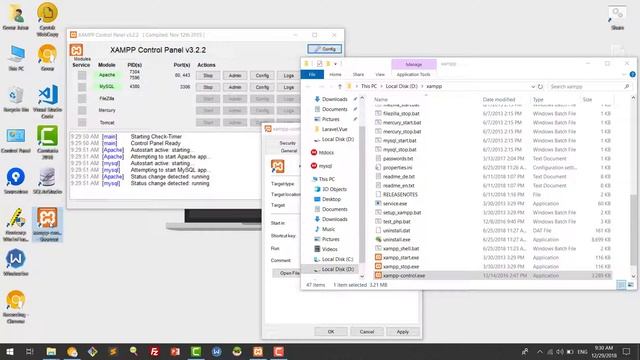
Task: Open Apache Logs
Action: tap(289, 76)
